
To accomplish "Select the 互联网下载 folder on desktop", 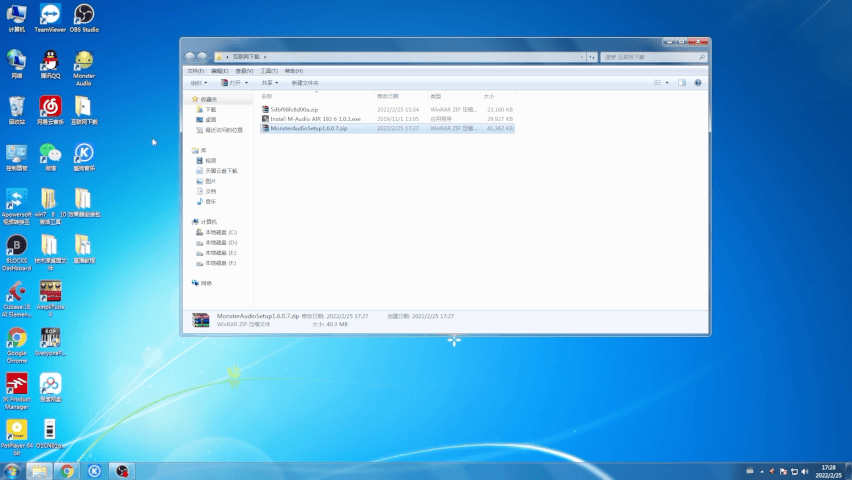I will tap(84, 110).
